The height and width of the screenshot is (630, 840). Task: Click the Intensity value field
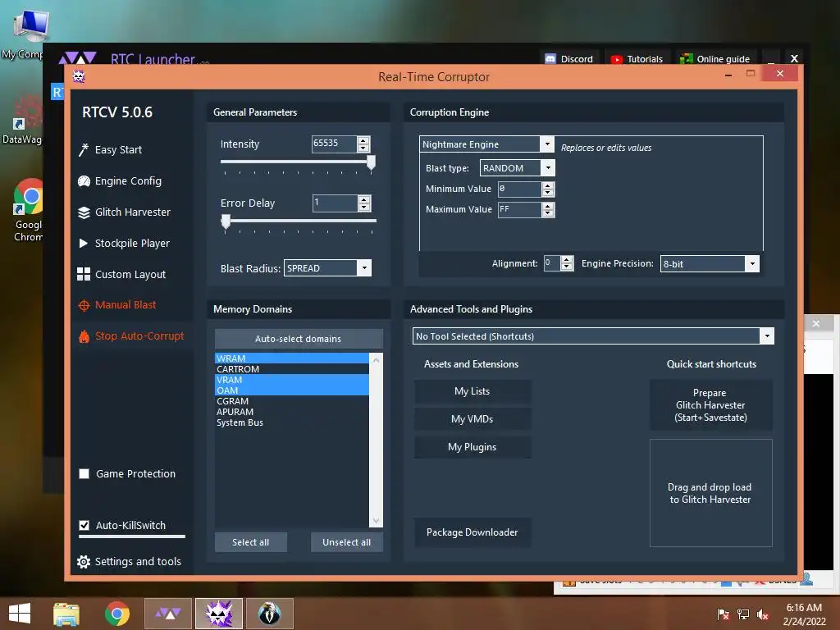coord(335,144)
